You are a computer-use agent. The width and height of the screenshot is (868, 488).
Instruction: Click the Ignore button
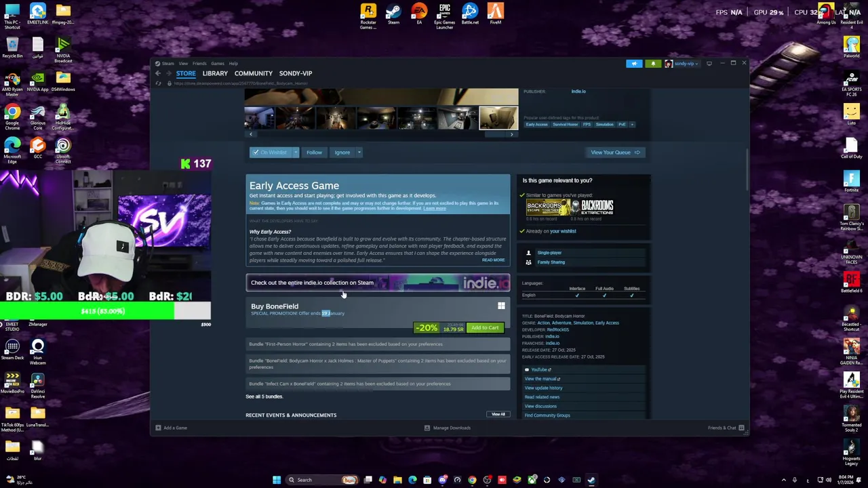click(342, 152)
